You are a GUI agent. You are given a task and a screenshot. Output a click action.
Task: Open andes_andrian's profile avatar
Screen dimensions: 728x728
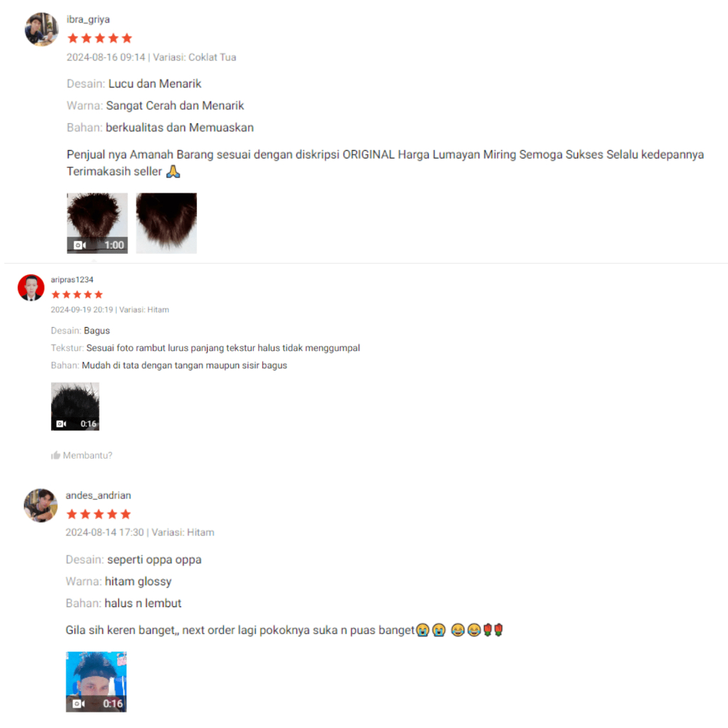coord(41,505)
